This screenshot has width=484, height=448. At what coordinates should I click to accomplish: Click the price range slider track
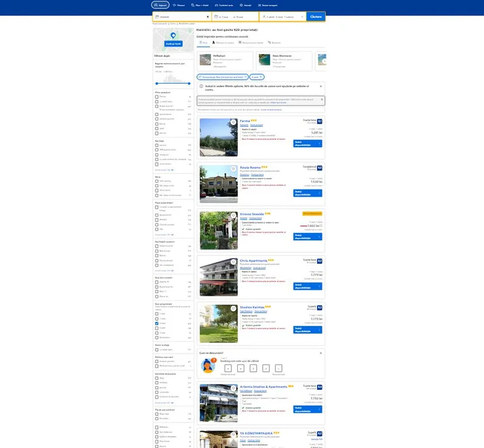point(173,84)
